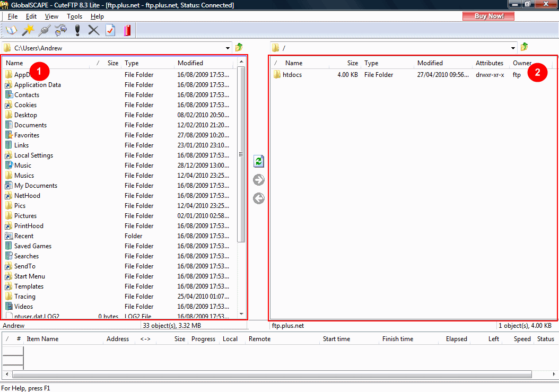Select the Contacts folder icon
The height and width of the screenshot is (392, 559).
9,95
